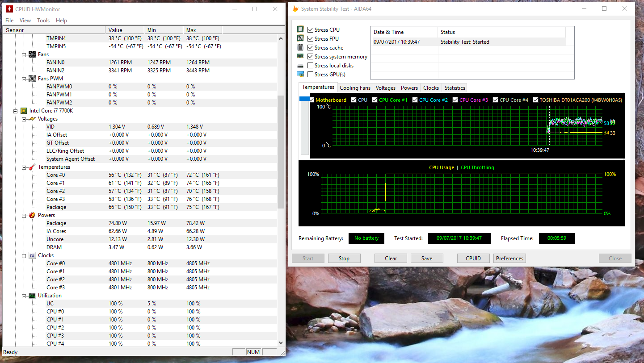Click the Clear button
The image size is (644, 363).
[391, 259]
